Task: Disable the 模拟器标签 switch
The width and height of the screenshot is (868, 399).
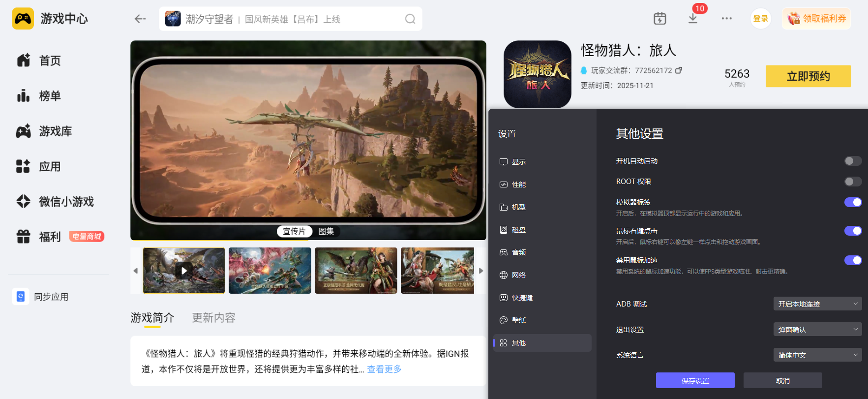Action: 853,202
